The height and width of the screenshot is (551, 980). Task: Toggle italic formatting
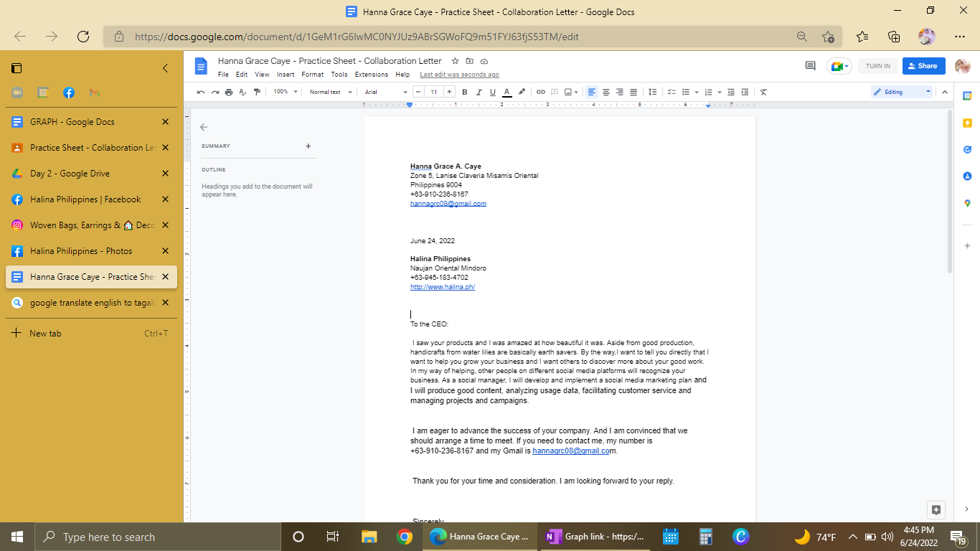tap(479, 92)
